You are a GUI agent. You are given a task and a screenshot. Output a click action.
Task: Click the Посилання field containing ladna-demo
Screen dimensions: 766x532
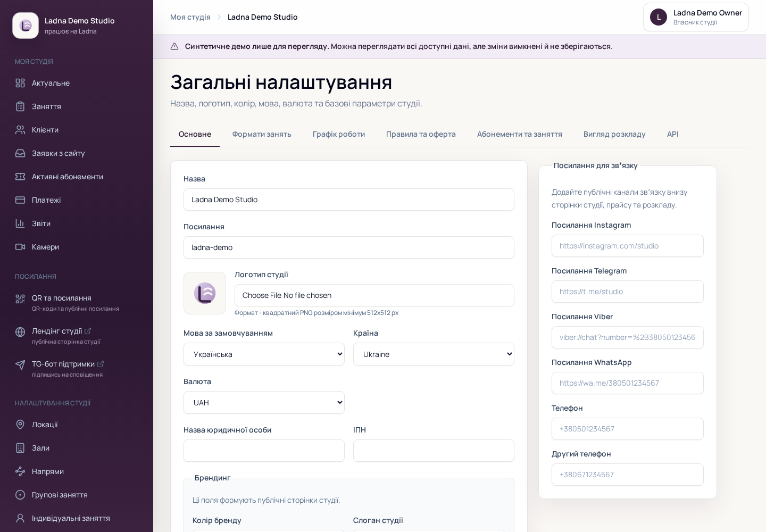coord(349,247)
